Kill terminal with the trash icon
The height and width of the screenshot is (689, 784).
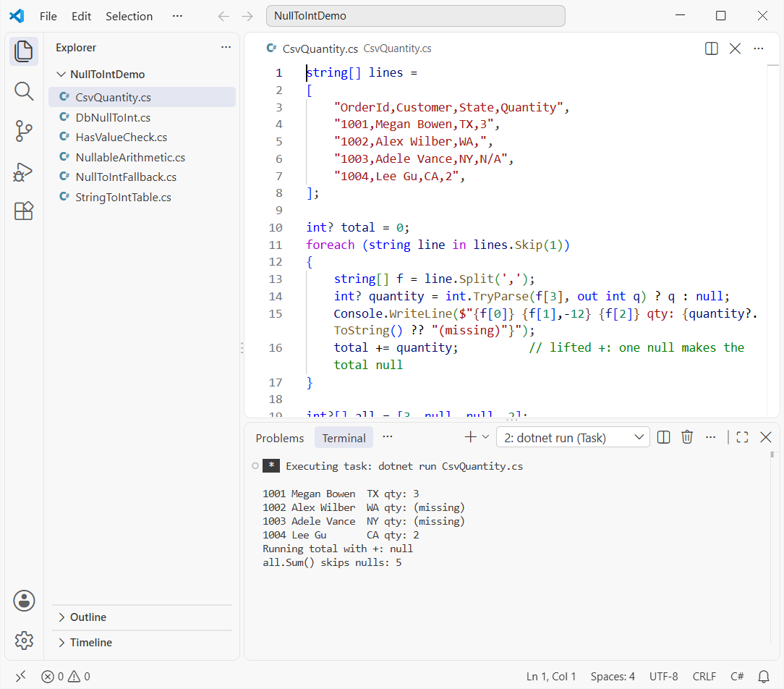[687, 437]
